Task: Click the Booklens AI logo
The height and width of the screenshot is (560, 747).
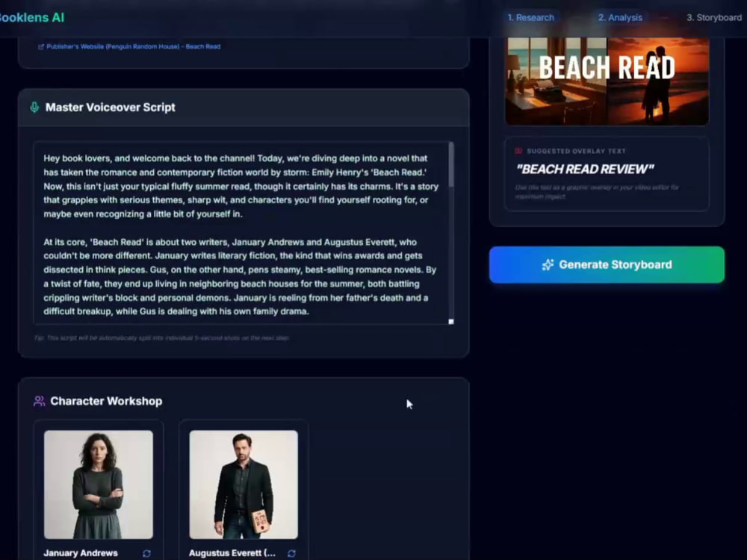Action: 31,18
